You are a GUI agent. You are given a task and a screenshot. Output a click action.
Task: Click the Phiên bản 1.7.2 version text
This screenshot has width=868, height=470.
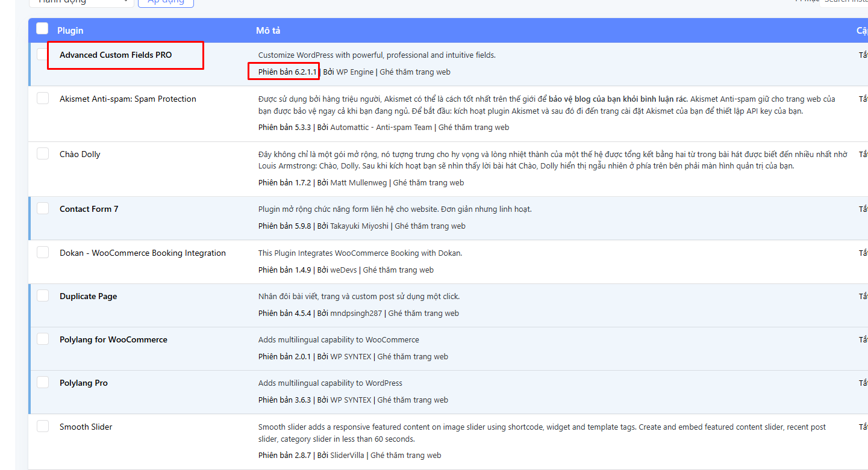point(284,183)
